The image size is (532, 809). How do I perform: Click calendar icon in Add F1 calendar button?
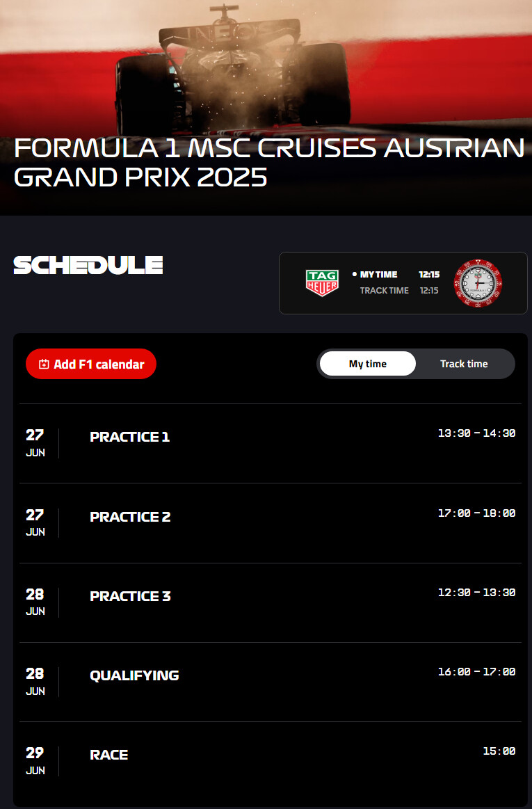(x=44, y=365)
